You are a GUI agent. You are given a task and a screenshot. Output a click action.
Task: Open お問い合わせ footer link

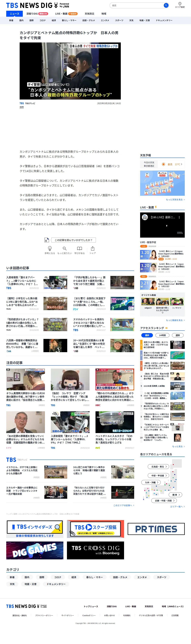[109, 616]
